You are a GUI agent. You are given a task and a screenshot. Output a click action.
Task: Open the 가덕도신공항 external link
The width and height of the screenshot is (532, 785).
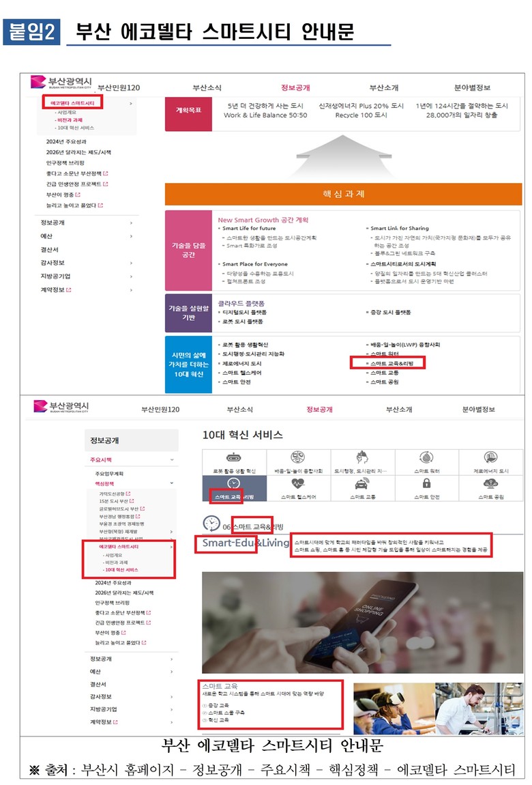[x=115, y=494]
